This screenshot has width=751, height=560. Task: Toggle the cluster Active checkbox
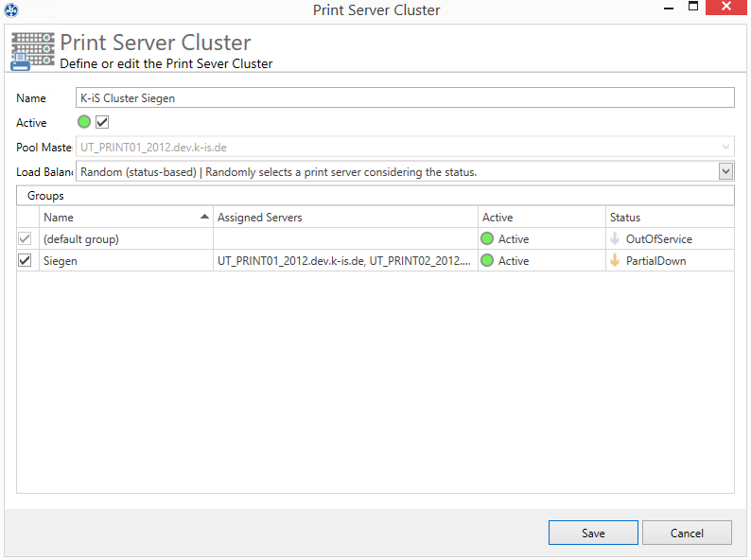102,122
